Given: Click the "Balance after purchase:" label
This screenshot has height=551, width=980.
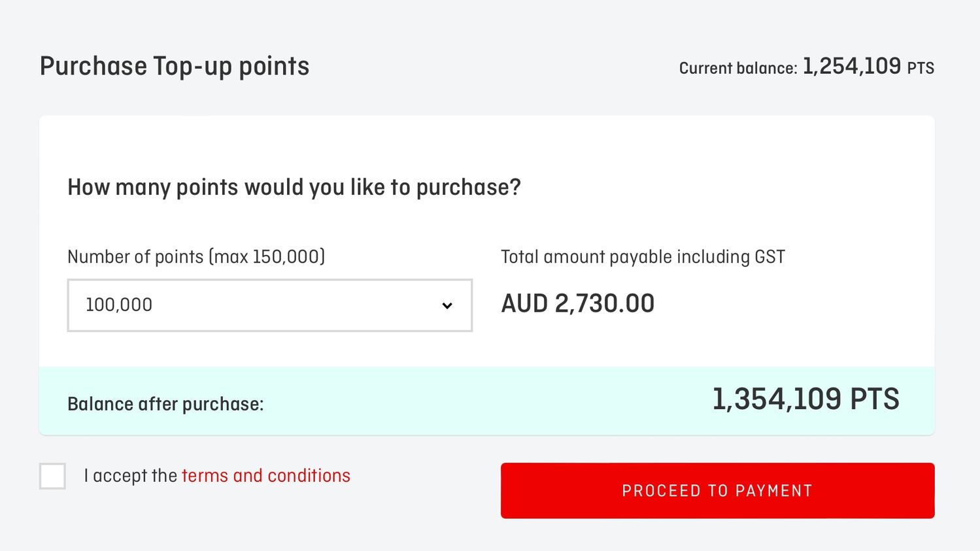Looking at the screenshot, I should click(165, 404).
